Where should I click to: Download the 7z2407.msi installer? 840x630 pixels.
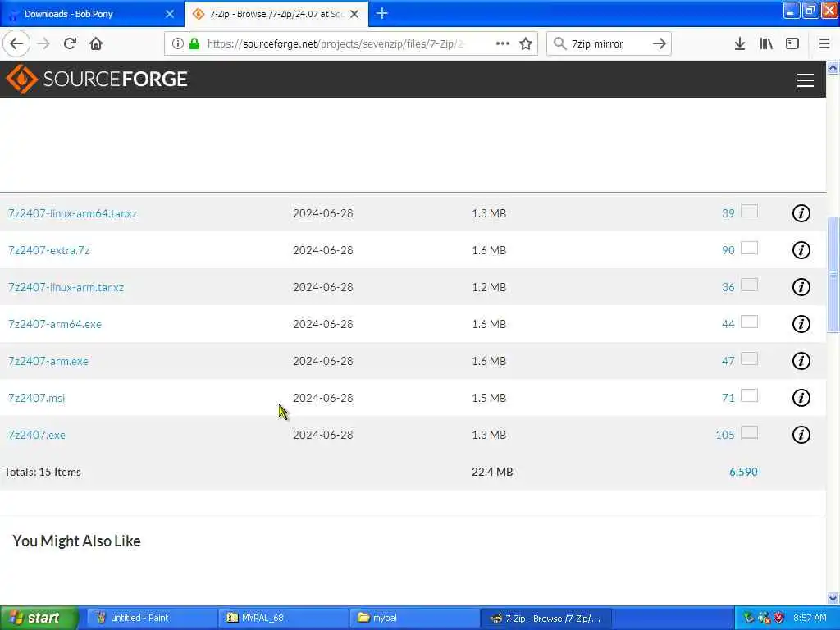[x=36, y=398]
